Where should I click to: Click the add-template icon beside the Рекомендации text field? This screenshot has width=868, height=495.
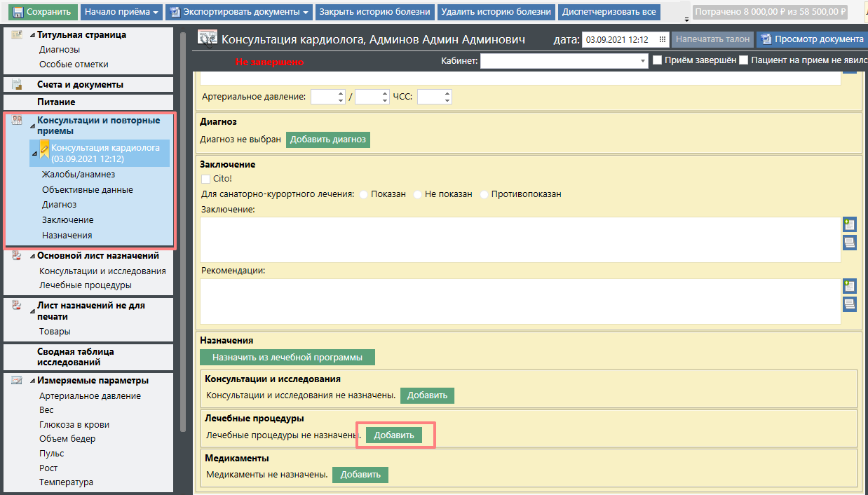[849, 286]
